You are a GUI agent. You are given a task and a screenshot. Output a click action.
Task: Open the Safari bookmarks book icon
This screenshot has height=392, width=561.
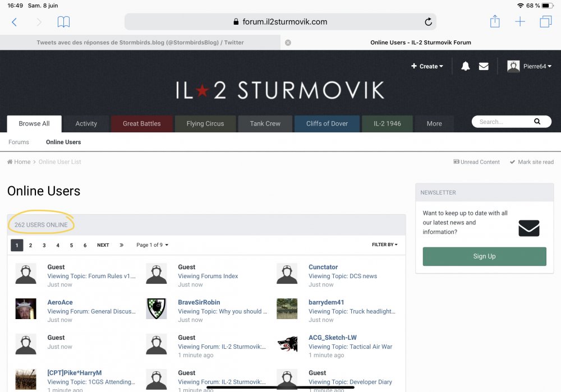point(63,22)
